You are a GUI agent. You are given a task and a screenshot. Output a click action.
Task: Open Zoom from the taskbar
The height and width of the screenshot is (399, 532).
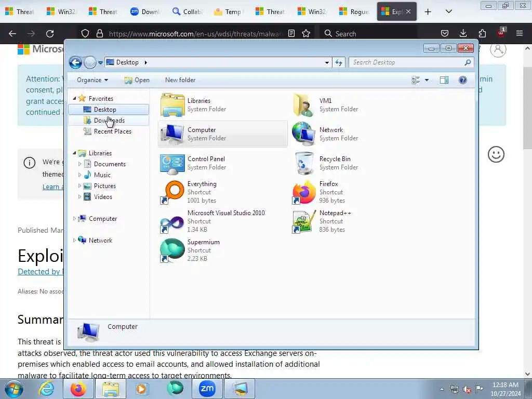coord(207,389)
